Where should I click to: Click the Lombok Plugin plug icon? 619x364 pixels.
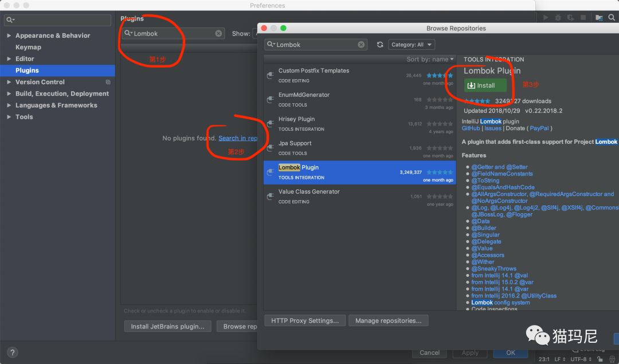(x=270, y=172)
